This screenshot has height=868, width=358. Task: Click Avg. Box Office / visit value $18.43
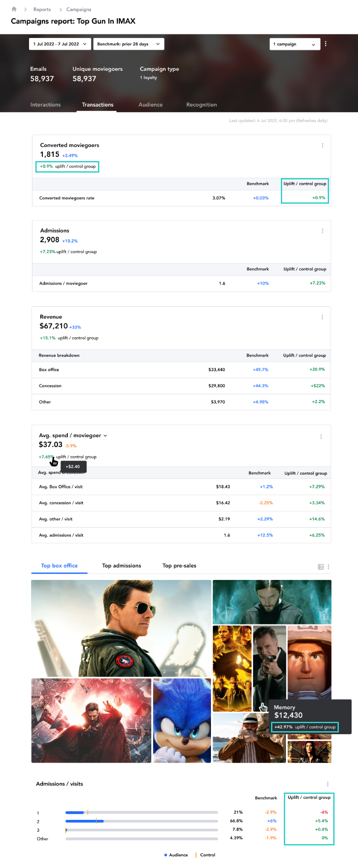[223, 487]
